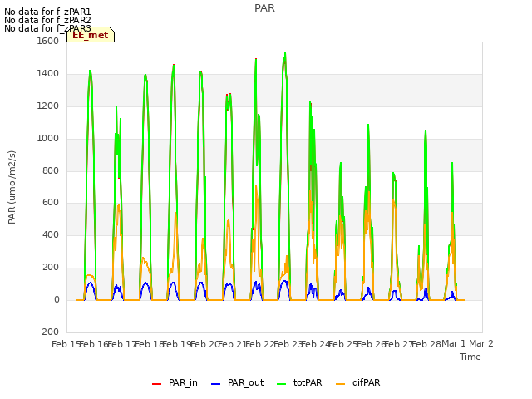Click the EE_met annotation label

point(91,35)
